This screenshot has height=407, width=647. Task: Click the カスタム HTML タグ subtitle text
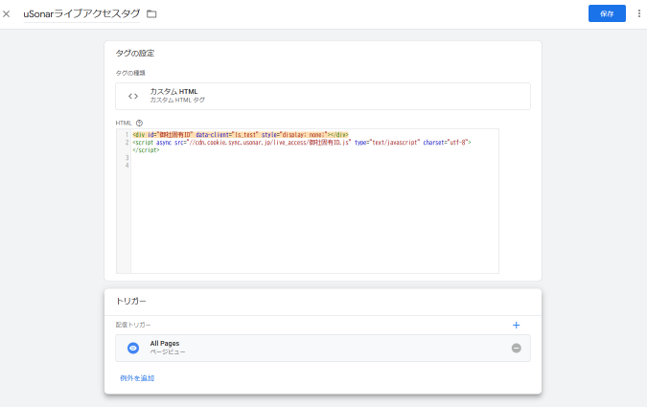click(177, 100)
